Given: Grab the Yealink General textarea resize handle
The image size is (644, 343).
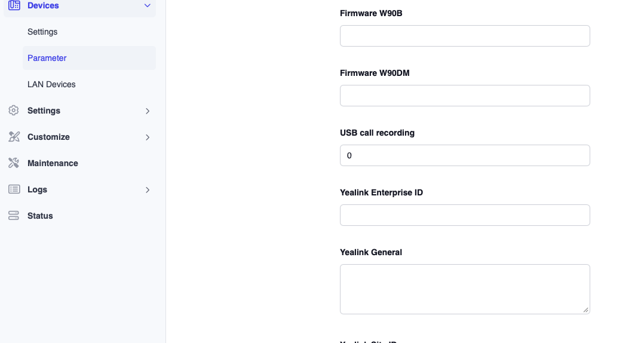Looking at the screenshot, I should [585, 310].
